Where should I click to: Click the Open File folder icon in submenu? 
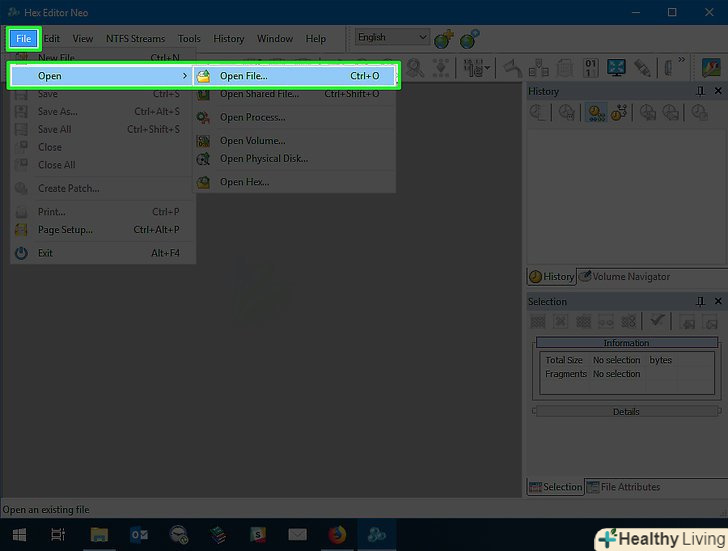click(x=204, y=76)
